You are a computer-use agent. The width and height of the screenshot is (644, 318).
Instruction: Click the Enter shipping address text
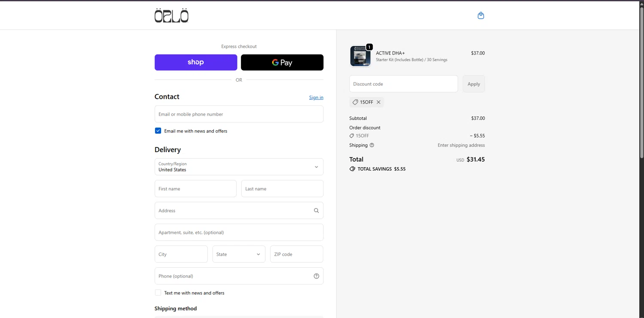pos(461,145)
